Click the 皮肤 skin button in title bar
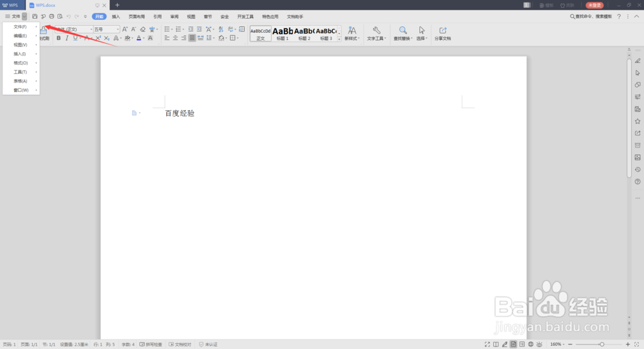The image size is (644, 349). tap(567, 5)
